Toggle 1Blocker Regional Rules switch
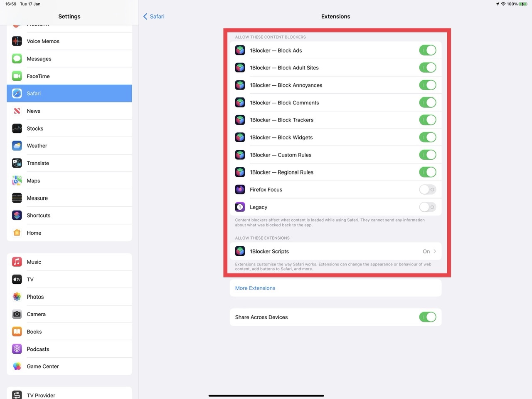532x399 pixels. (428, 172)
